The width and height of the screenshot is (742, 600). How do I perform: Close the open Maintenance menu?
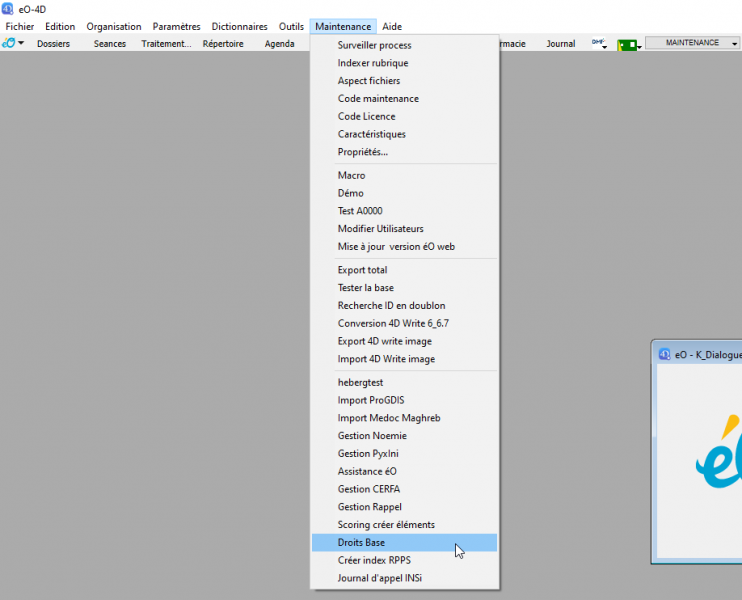pos(343,26)
